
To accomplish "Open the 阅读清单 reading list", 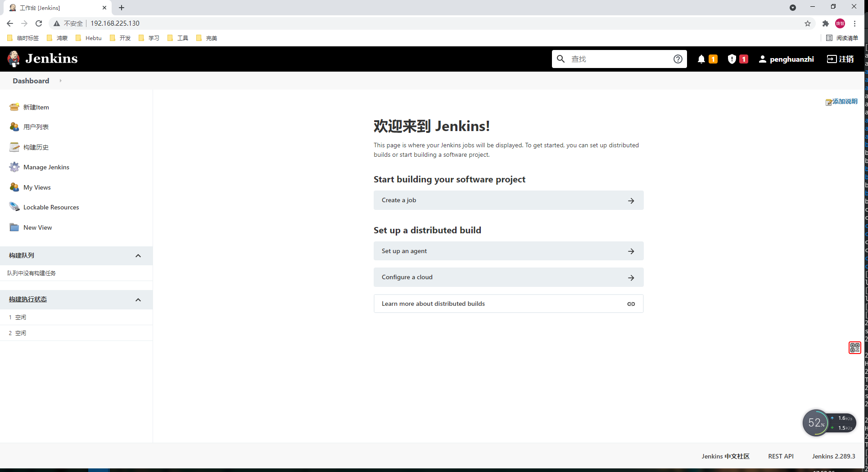I will 842,38.
